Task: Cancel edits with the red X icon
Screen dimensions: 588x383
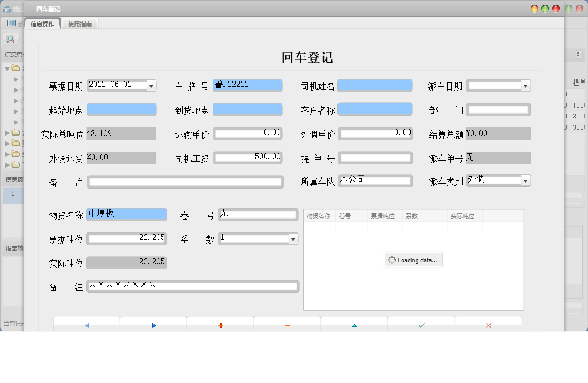Action: pos(488,325)
